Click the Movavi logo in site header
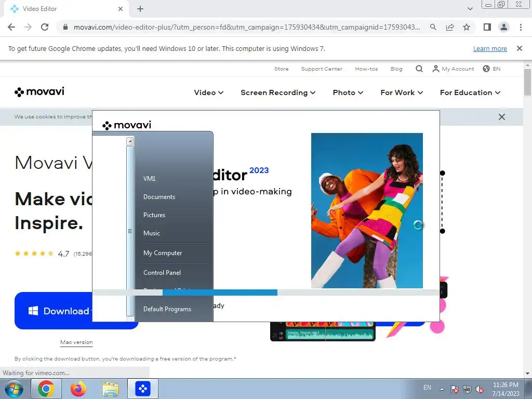 (39, 91)
